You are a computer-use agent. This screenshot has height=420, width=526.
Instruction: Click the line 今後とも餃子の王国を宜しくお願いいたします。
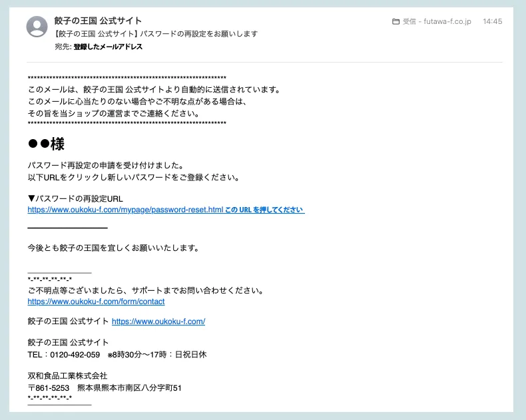(114, 248)
